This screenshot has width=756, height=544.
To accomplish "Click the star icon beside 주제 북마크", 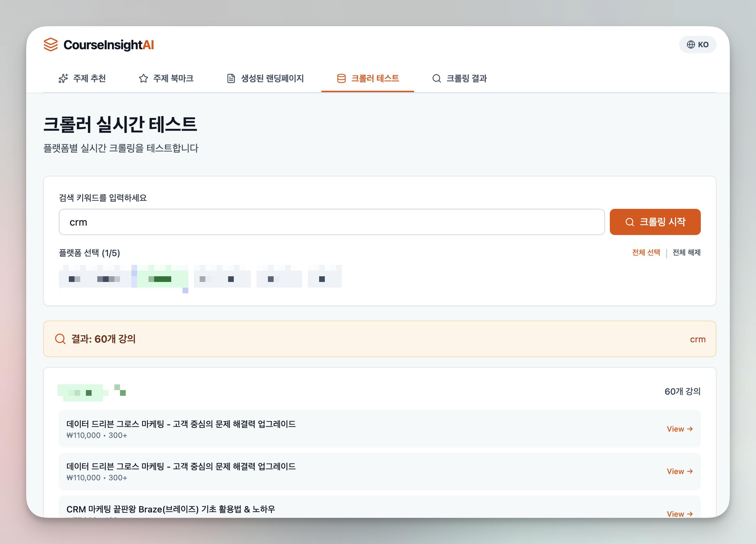I will click(143, 78).
